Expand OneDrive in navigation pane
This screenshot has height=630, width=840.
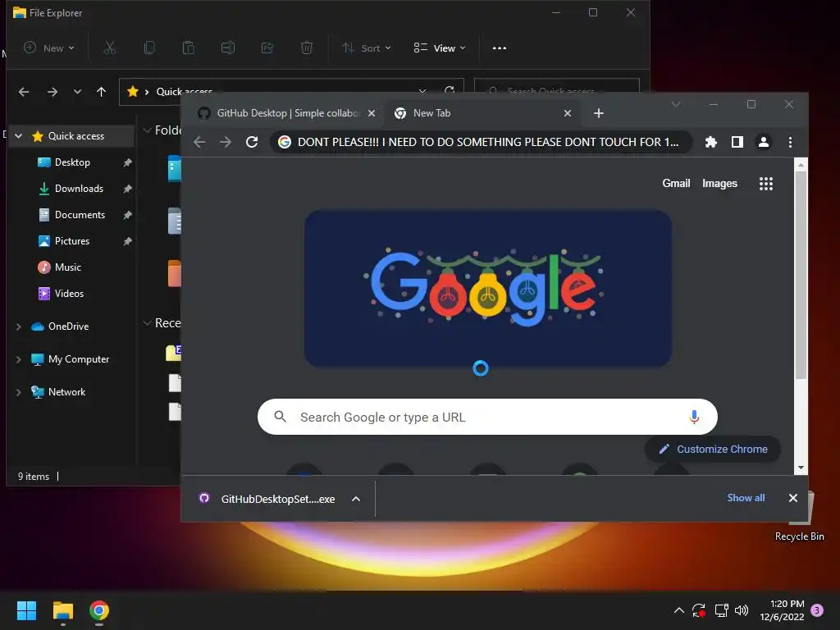pos(19,326)
